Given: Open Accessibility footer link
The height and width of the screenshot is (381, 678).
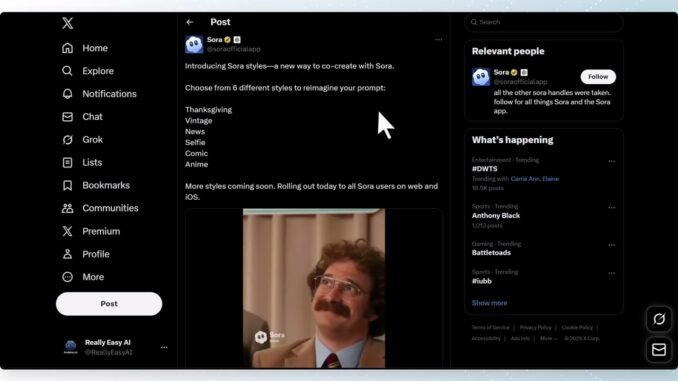Looking at the screenshot, I should 486,339.
